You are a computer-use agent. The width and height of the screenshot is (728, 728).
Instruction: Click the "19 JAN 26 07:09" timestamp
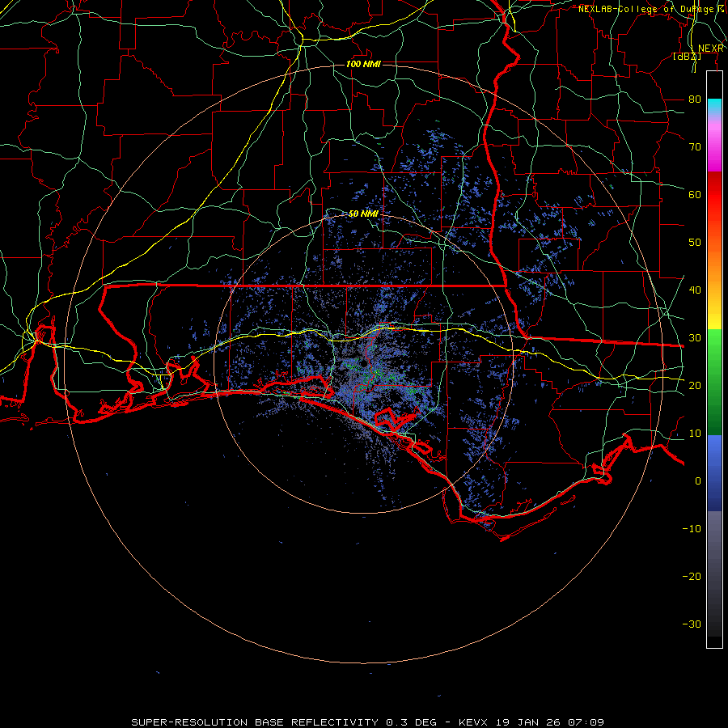click(x=550, y=722)
